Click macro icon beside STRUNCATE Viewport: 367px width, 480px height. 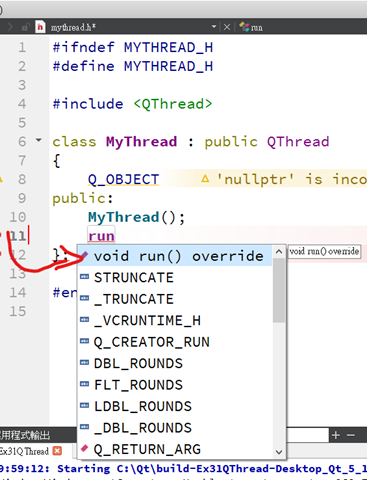(85, 276)
